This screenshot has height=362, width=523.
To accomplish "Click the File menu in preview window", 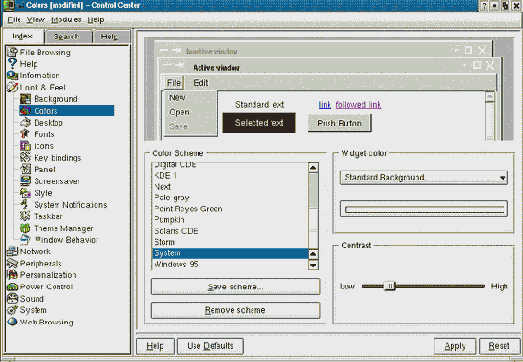I will pos(174,83).
